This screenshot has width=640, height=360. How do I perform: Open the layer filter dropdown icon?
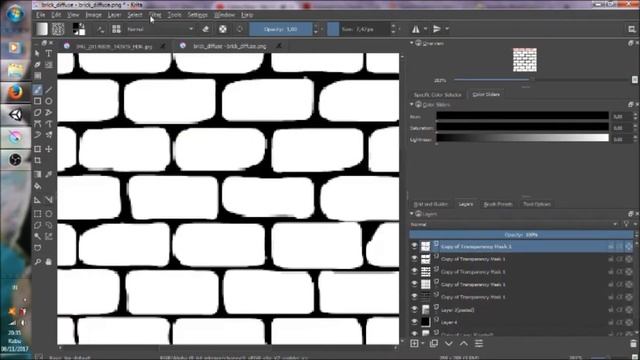pyautogui.click(x=627, y=224)
